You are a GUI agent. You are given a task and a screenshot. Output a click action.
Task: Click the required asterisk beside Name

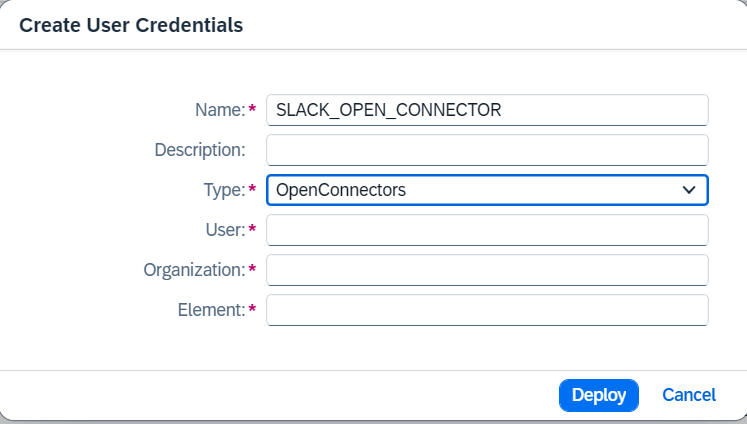[x=252, y=109]
